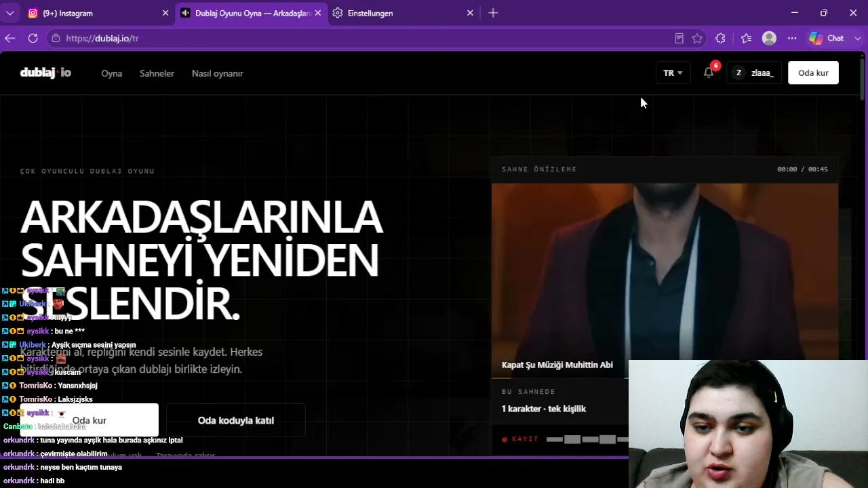Close the Einstellungen tab
Image resolution: width=868 pixels, height=488 pixels.
coord(471,13)
